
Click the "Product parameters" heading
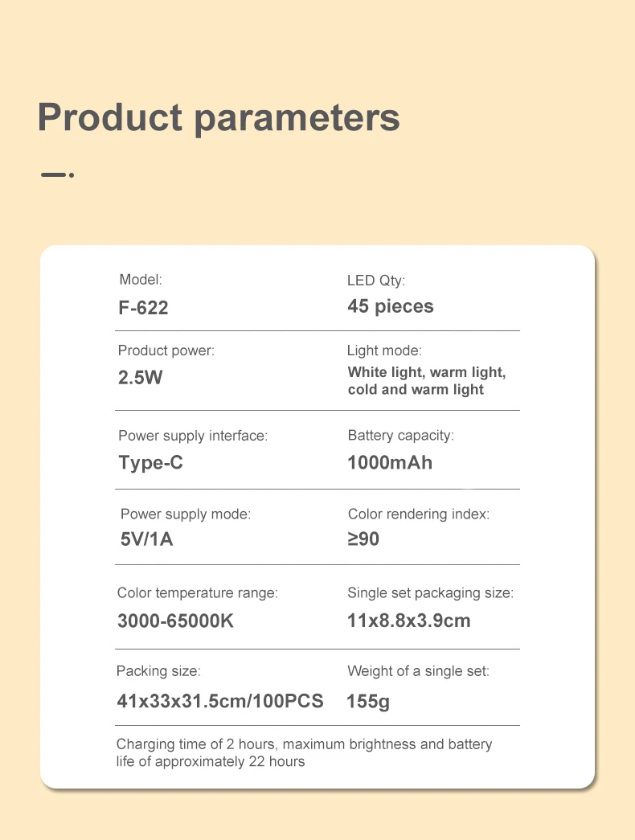tap(219, 117)
